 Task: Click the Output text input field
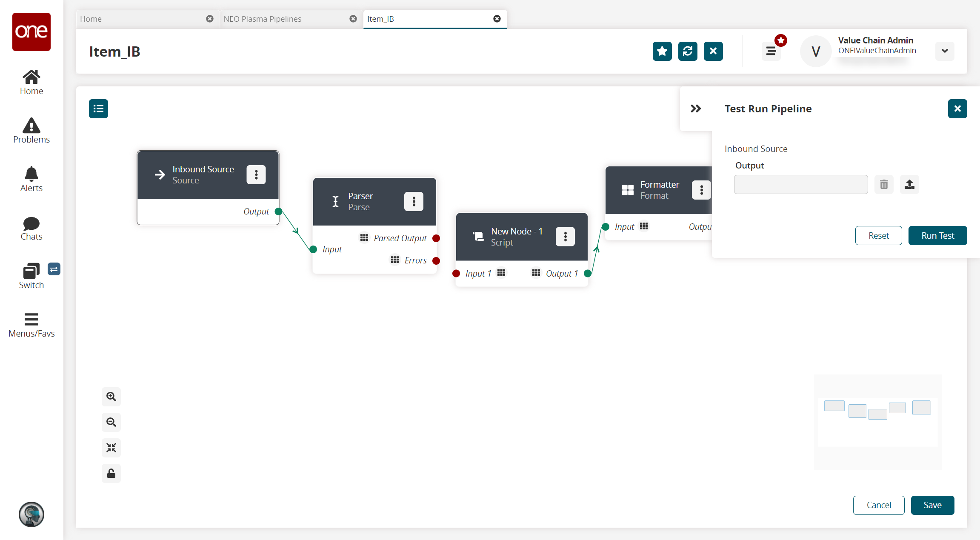pos(800,184)
